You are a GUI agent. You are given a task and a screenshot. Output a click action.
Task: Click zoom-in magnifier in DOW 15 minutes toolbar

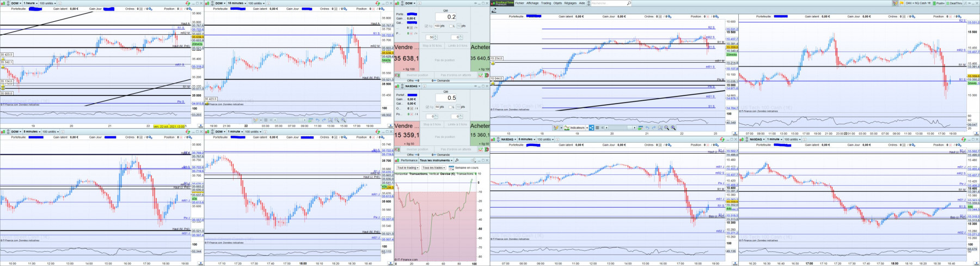pos(344,120)
